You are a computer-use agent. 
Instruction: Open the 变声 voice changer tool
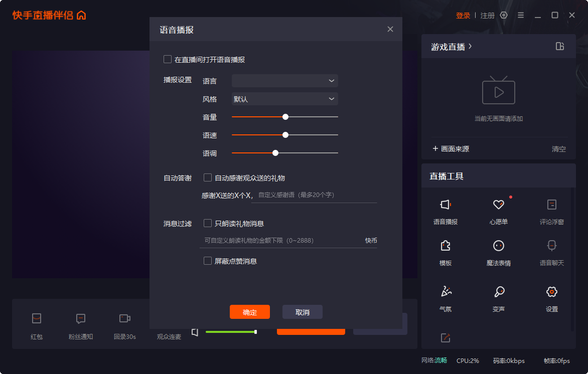click(498, 298)
